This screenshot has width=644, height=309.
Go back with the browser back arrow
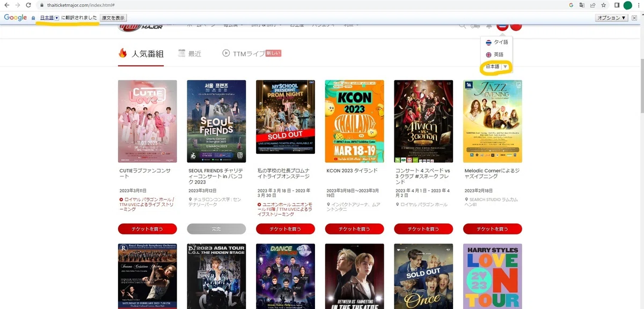(x=6, y=5)
